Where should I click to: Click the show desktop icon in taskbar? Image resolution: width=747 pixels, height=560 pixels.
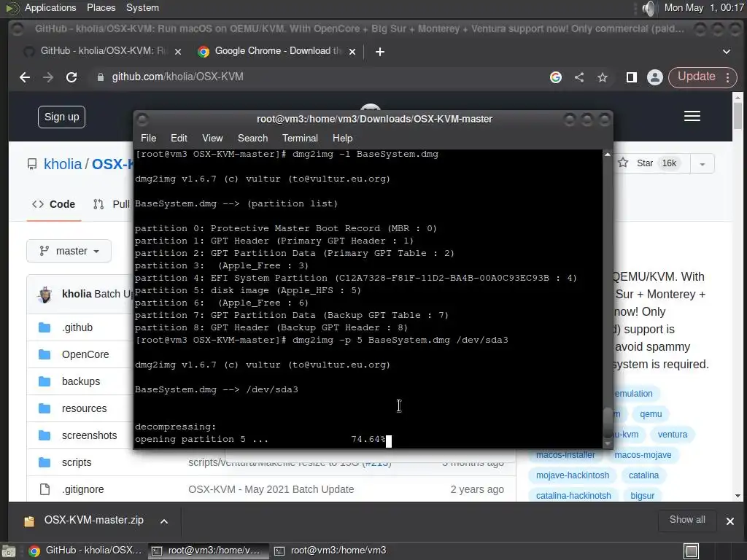9,551
